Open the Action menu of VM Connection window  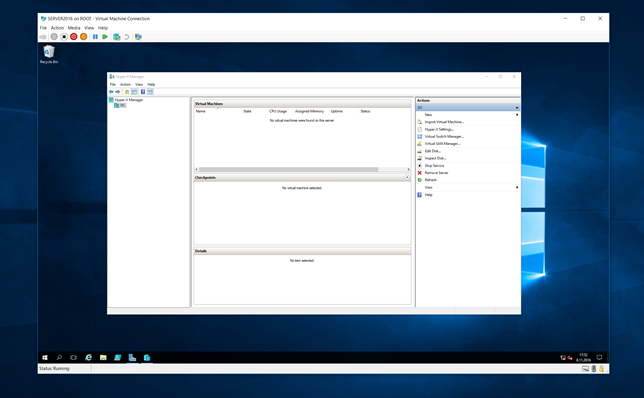pyautogui.click(x=57, y=28)
